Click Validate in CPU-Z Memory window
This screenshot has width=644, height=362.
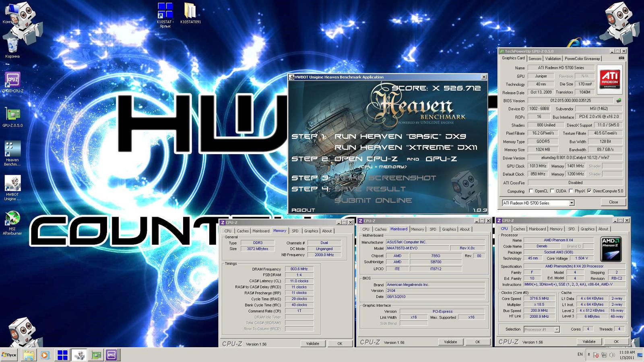click(x=313, y=343)
